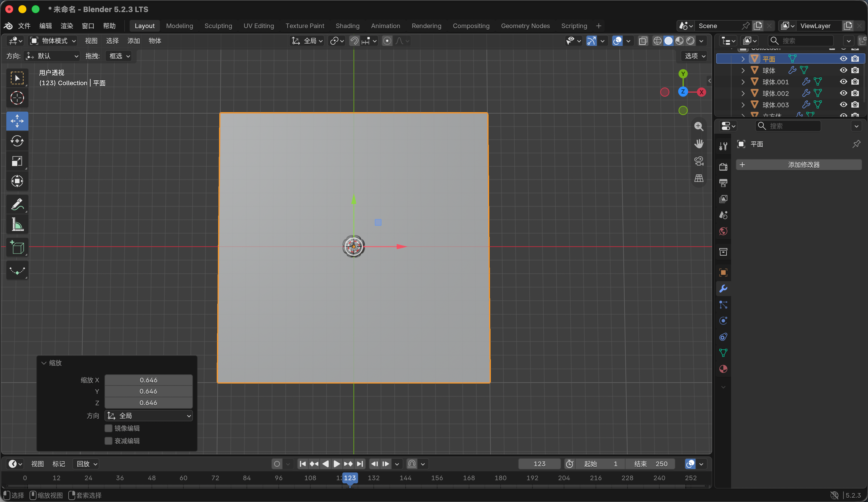Click the 添加修改器 button
Image resolution: width=868 pixels, height=502 pixels.
799,165
